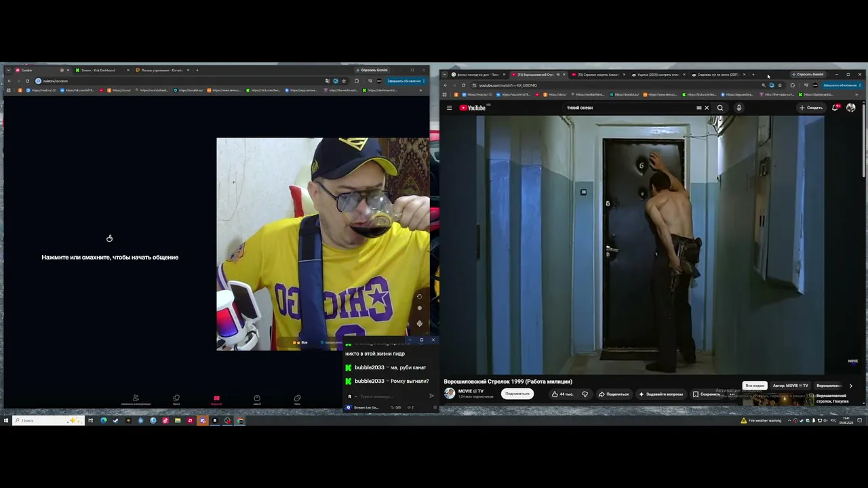This screenshot has height=488, width=868.
Task: Start YouTube voice search microphone
Action: [739, 108]
